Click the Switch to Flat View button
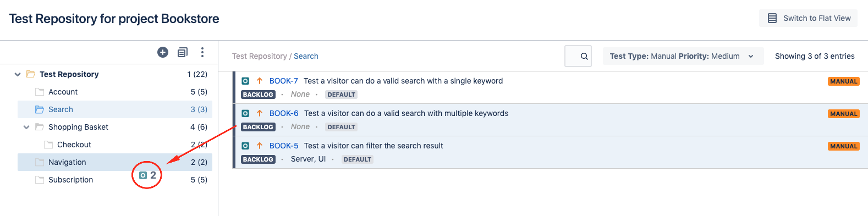 click(809, 18)
